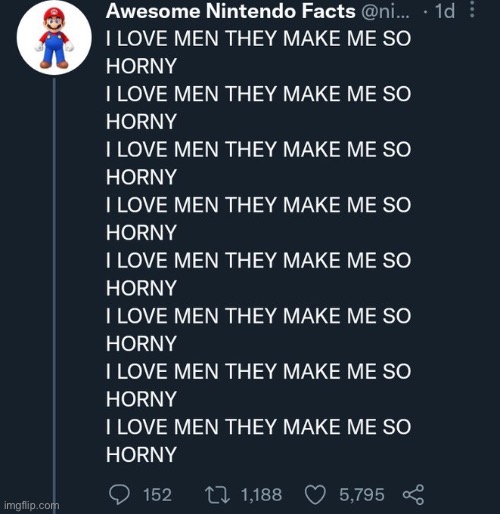Image resolution: width=500 pixels, height=514 pixels.
Task: Click the thread connector line below avatar
Action: click(54, 293)
